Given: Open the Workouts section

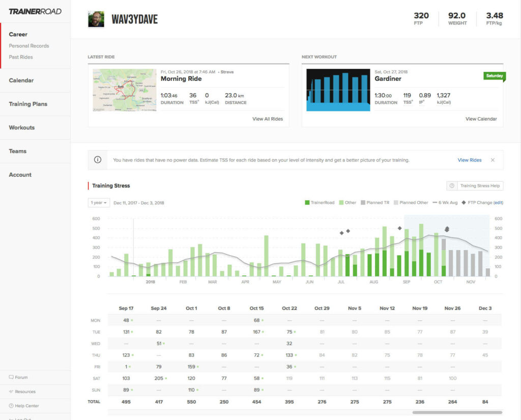Looking at the screenshot, I should pos(22,128).
